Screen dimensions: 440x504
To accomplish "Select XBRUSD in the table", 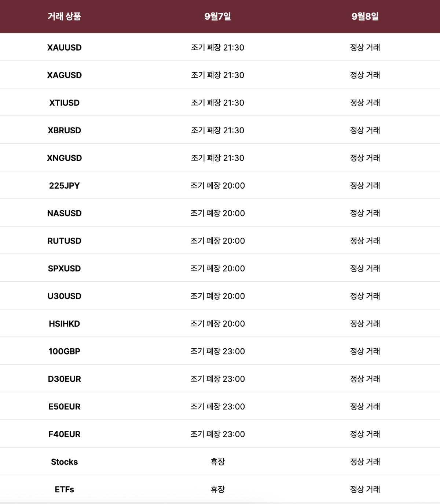I will 64,130.
